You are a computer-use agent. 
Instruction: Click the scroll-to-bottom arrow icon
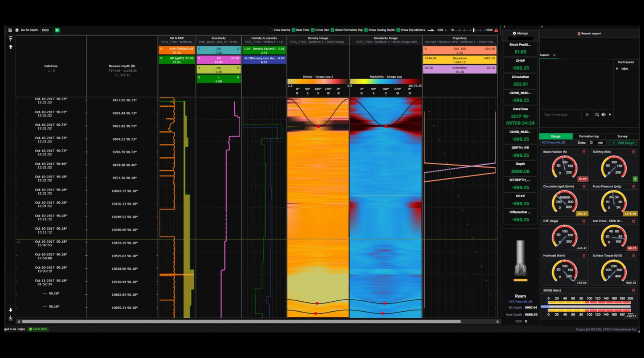[10, 318]
